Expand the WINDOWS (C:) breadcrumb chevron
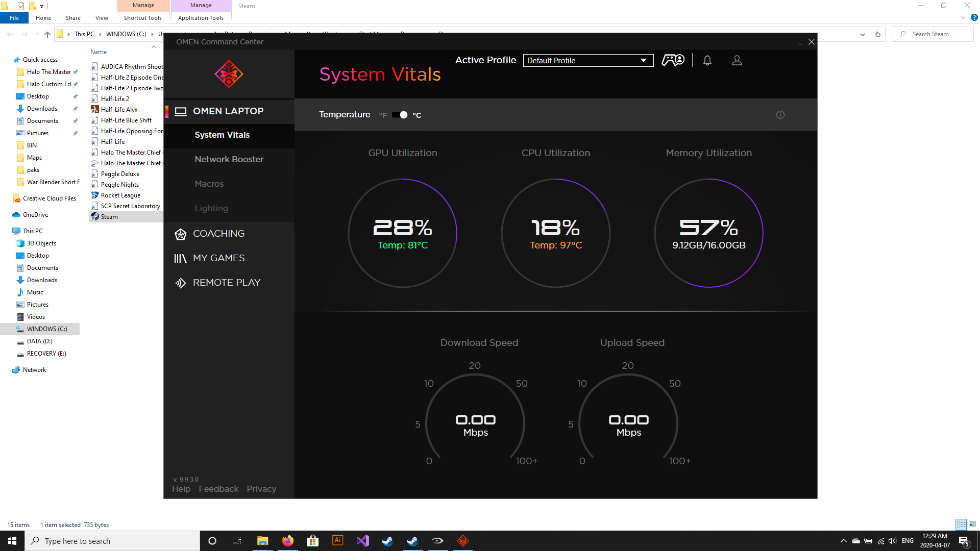This screenshot has height=551, width=980. [152, 34]
